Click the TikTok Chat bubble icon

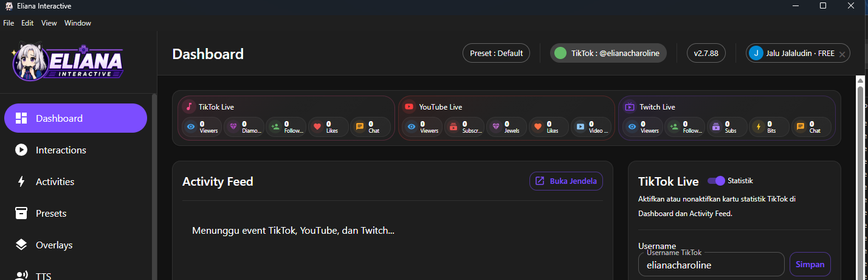coord(360,127)
